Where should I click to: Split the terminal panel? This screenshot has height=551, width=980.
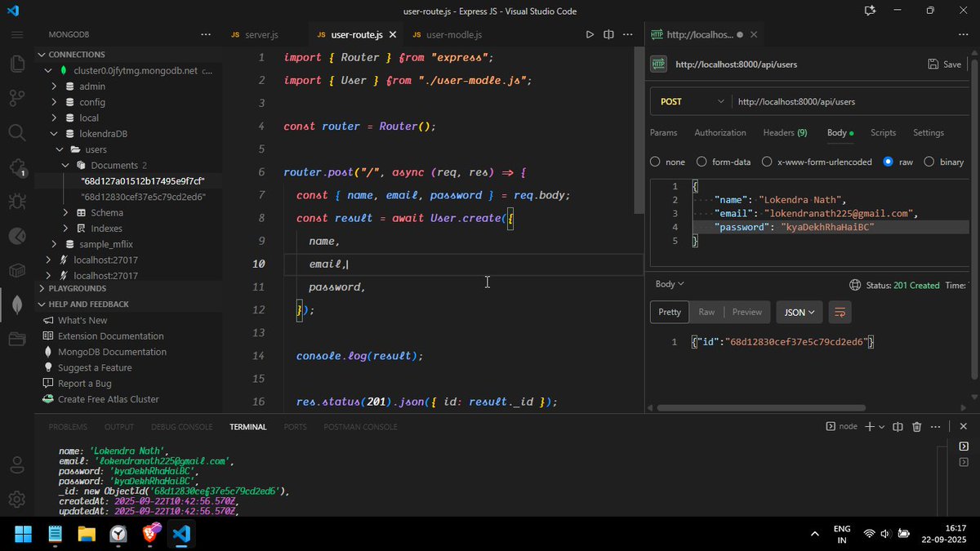pyautogui.click(x=898, y=426)
